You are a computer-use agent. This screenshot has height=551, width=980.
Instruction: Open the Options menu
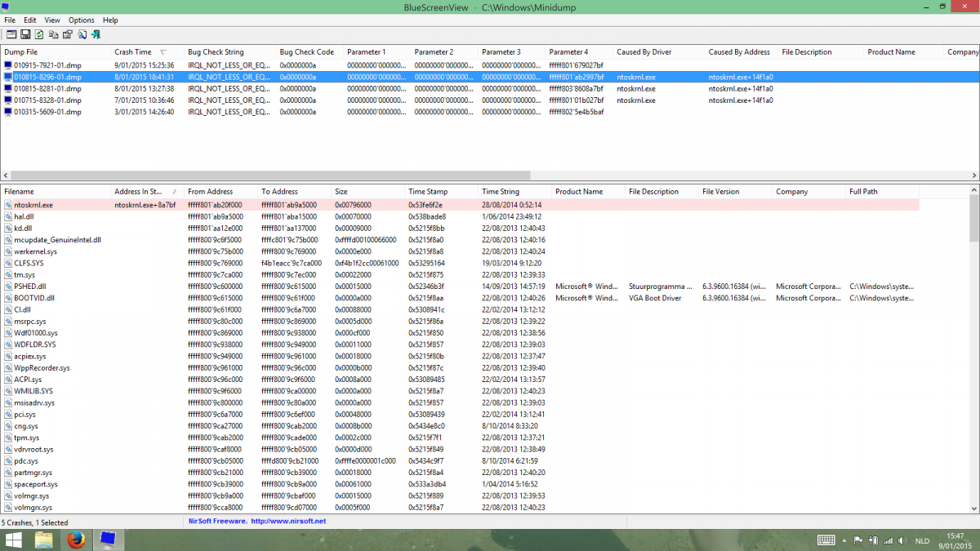click(x=81, y=20)
